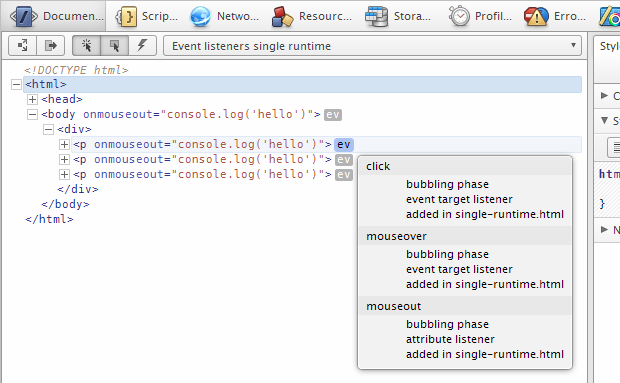Screen dimensions: 620x383
Task: Toggle highlight element on hover icon
Action: 115,45
